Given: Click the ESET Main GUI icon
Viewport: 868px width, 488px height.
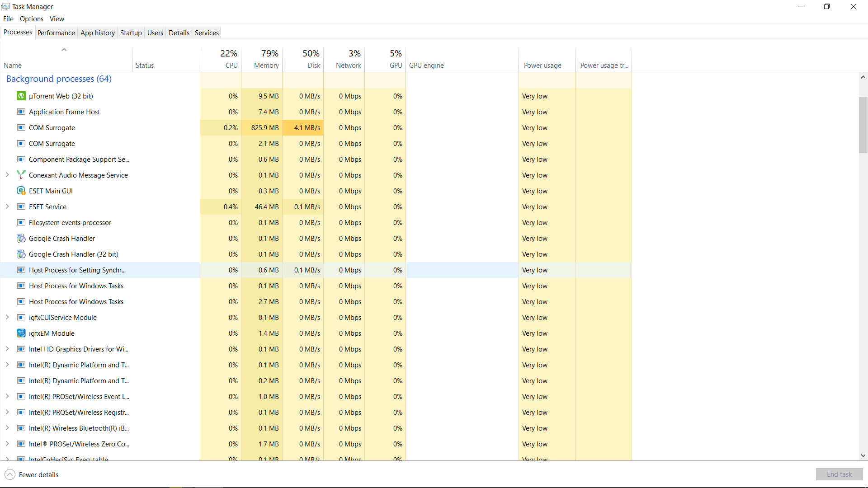Looking at the screenshot, I should click(x=21, y=191).
